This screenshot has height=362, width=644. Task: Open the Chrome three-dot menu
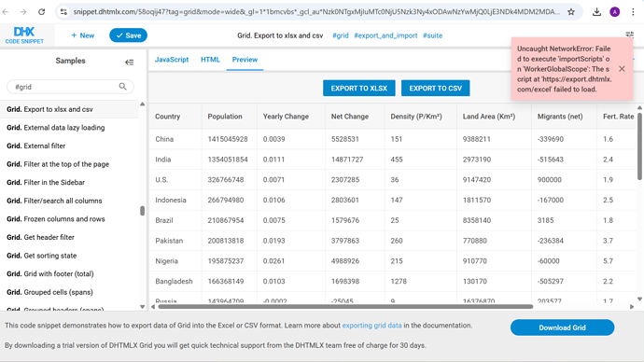(x=633, y=12)
